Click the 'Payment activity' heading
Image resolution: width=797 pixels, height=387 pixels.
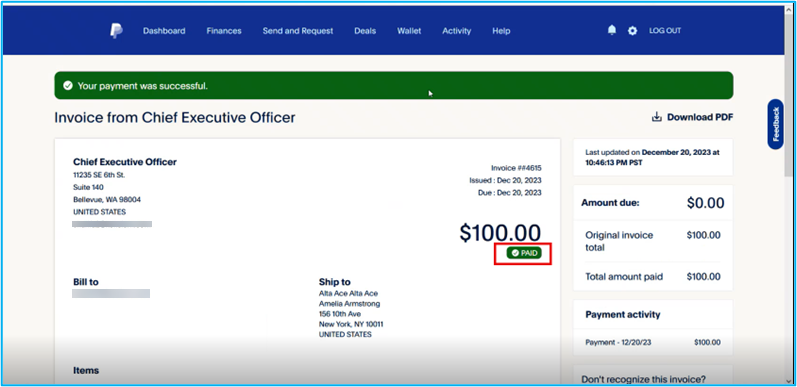(623, 315)
